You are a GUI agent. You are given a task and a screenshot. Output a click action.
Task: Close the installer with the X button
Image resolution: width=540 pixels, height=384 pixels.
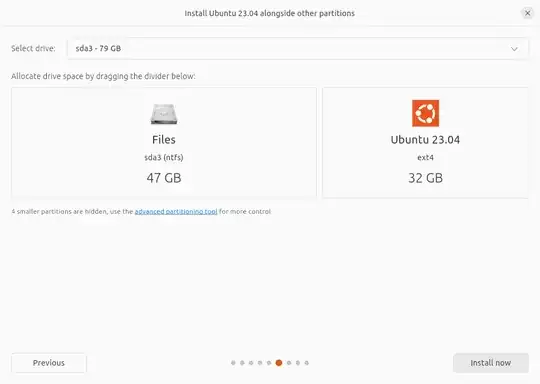pyautogui.click(x=527, y=13)
